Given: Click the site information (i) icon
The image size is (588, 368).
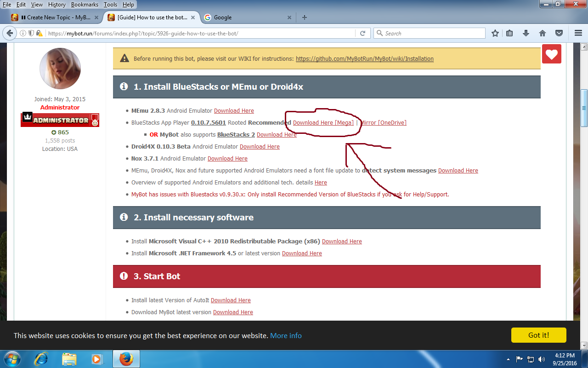Looking at the screenshot, I should (x=23, y=33).
